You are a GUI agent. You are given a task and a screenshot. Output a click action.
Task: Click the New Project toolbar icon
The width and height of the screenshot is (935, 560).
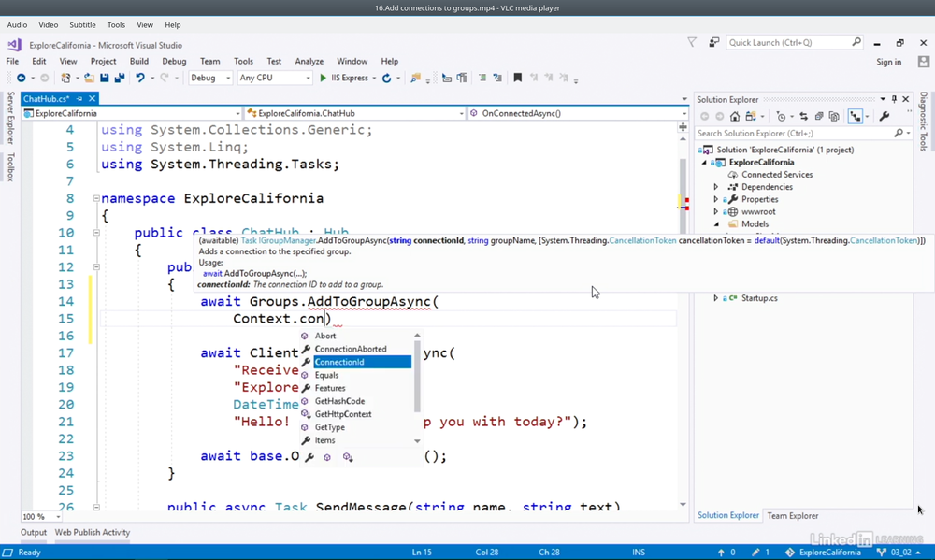click(x=65, y=79)
